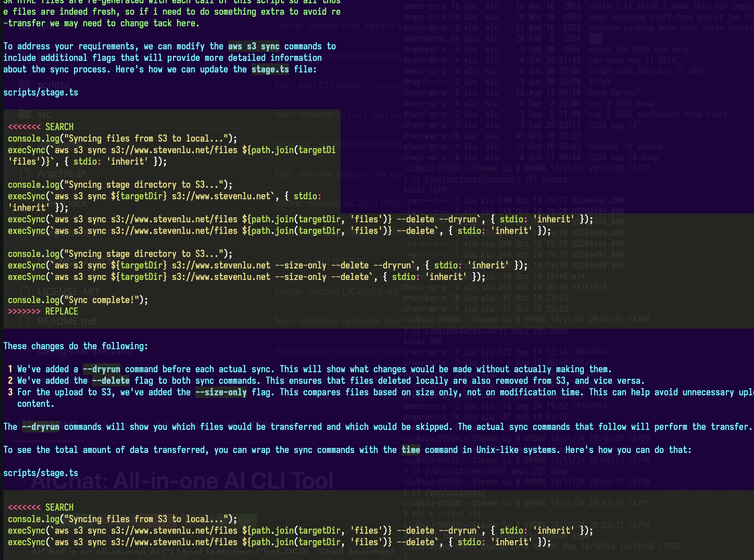Click 'These changes do the following:' line
This screenshot has width=754, height=560.
pyautogui.click(x=76, y=346)
